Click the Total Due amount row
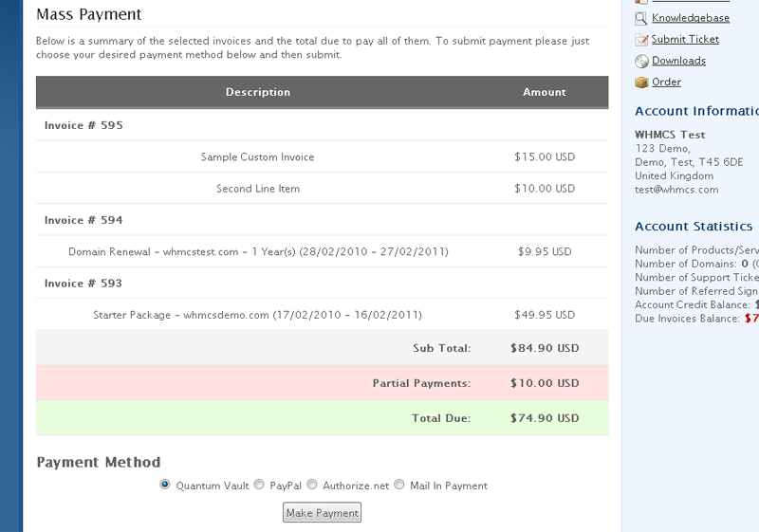Screen dimensions: 759x532 [322, 418]
